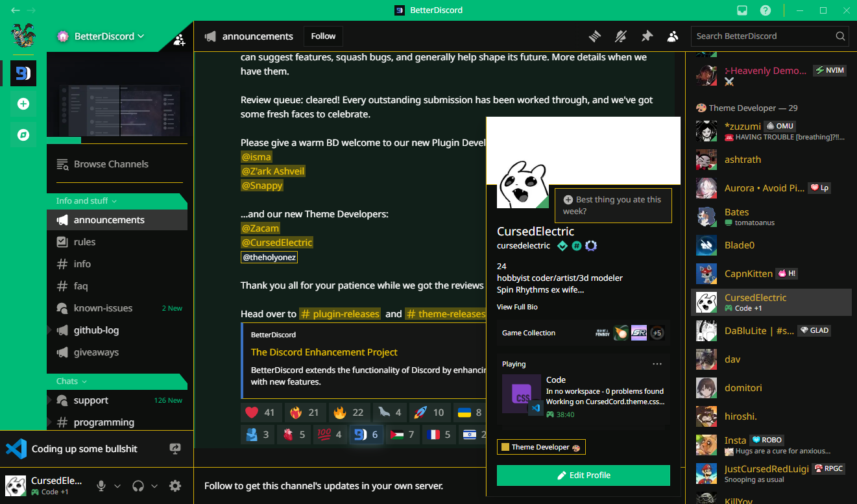This screenshot has height=504, width=857.
Task: Open the BetterDiscord server dropdown menu
Action: click(110, 36)
